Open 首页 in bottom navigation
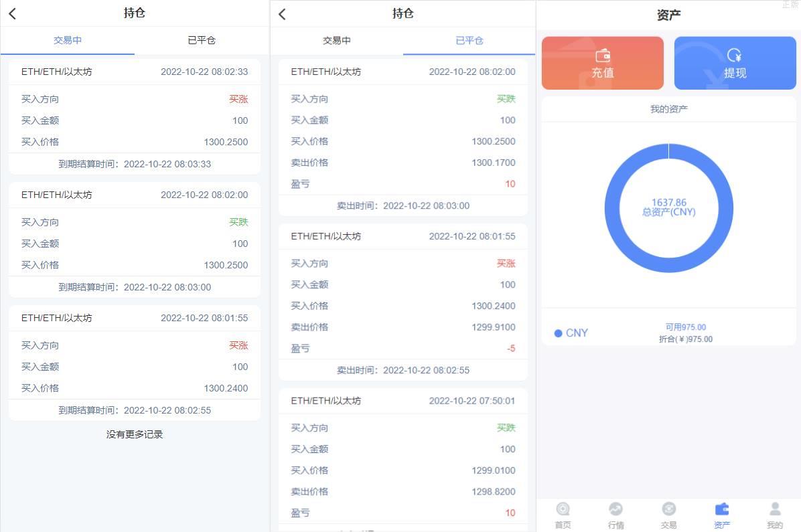The width and height of the screenshot is (801, 532). click(563, 515)
